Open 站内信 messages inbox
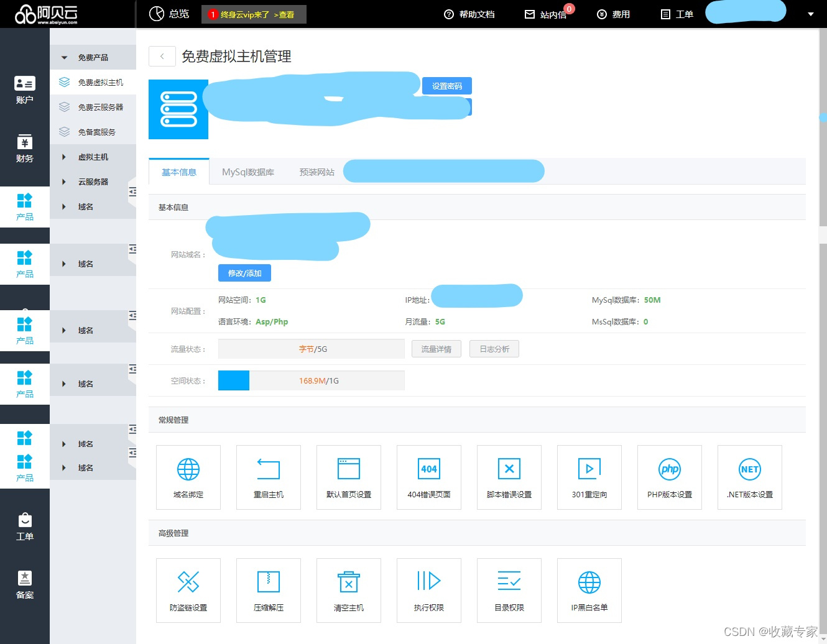The width and height of the screenshot is (827, 644). 547,14
